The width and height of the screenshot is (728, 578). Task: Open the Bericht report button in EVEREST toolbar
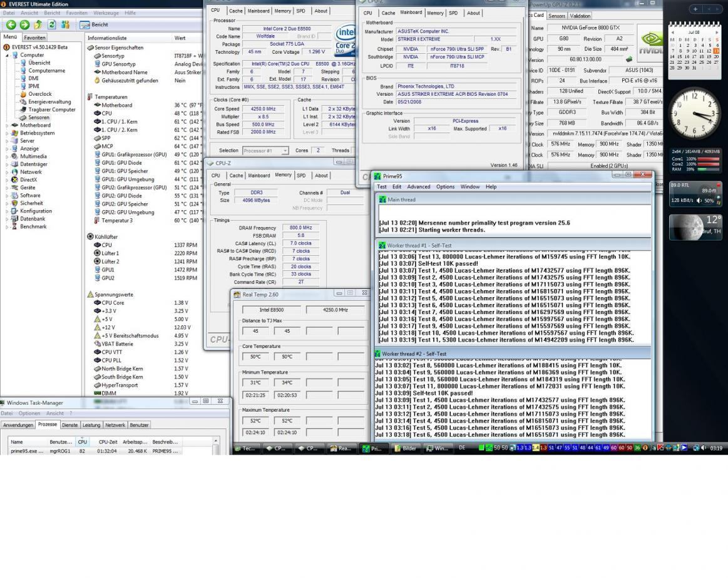tap(95, 24)
